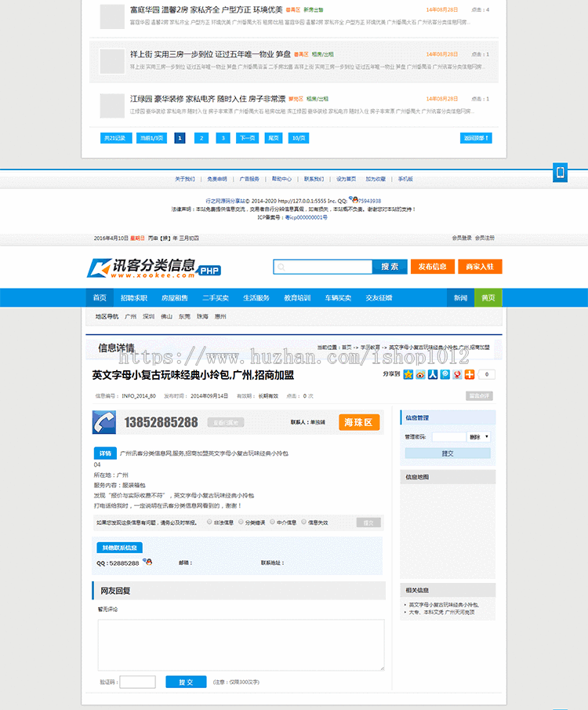This screenshot has width=588, height=710.
Task: Open 二手买卖 nav tab
Action: pos(215,297)
